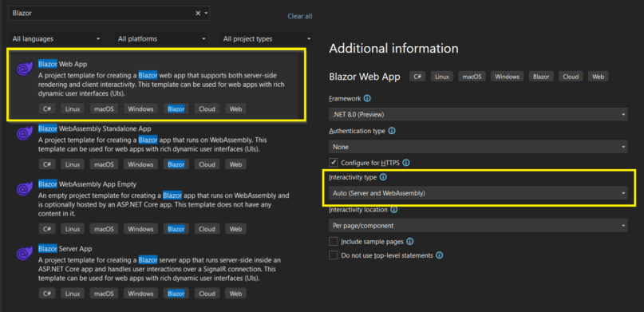Viewport: 644px width, 312px height.
Task: Click the top-level statements info icon
Action: click(x=439, y=255)
